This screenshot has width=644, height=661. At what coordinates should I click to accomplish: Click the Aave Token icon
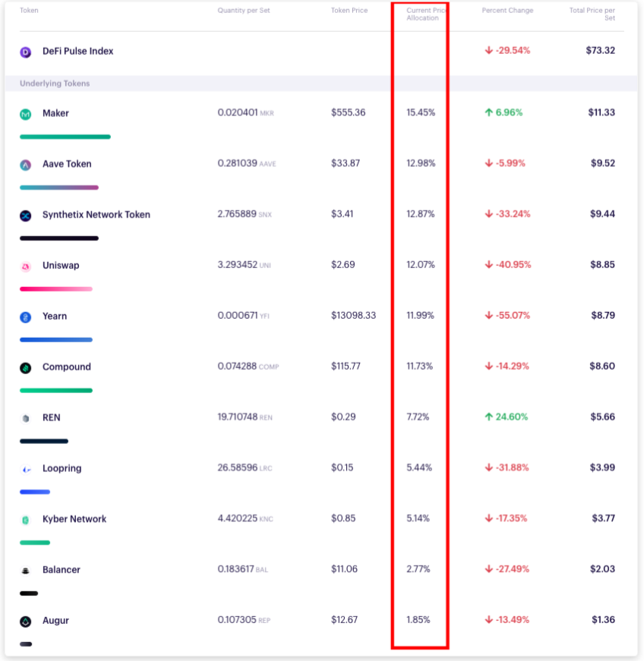pos(26,165)
